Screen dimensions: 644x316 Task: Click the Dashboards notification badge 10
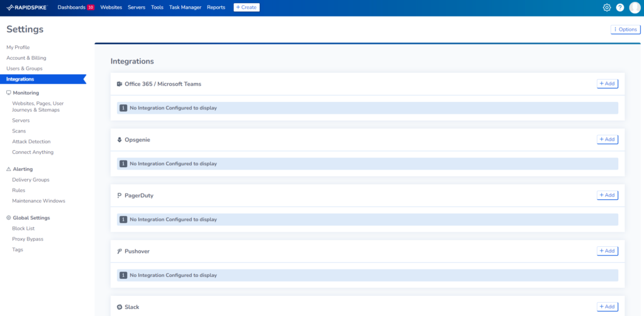(x=91, y=8)
